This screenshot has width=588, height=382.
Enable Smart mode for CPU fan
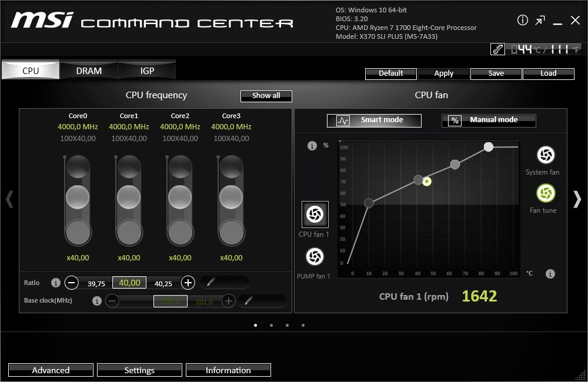click(374, 120)
